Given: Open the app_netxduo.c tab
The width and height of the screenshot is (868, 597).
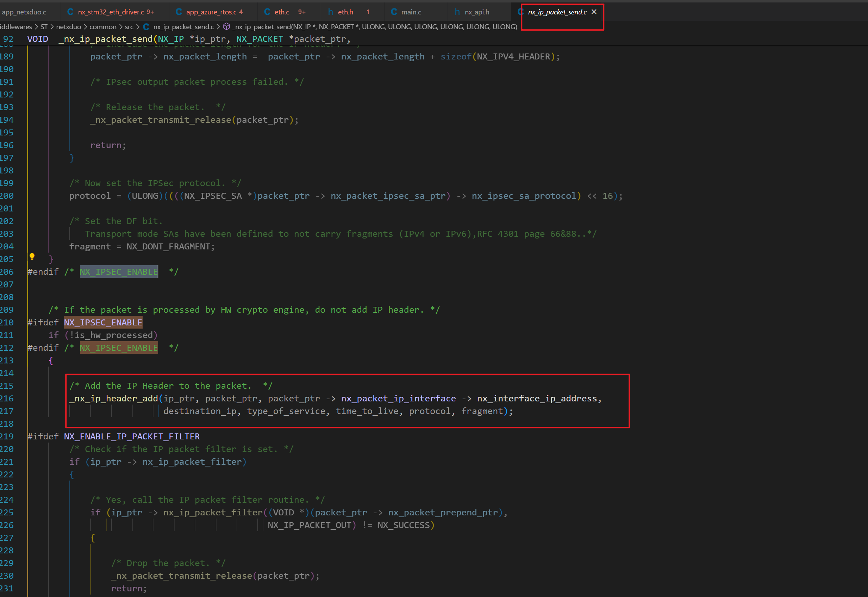Looking at the screenshot, I should 24,12.
